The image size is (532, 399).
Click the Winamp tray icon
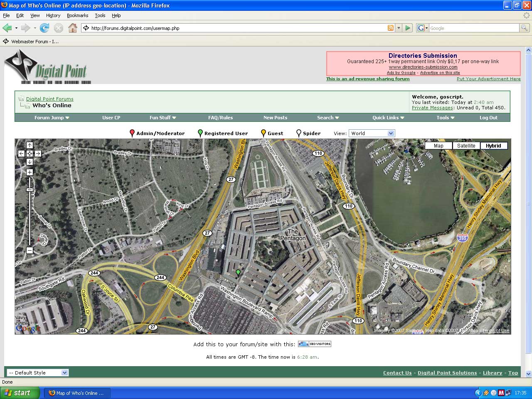486,393
